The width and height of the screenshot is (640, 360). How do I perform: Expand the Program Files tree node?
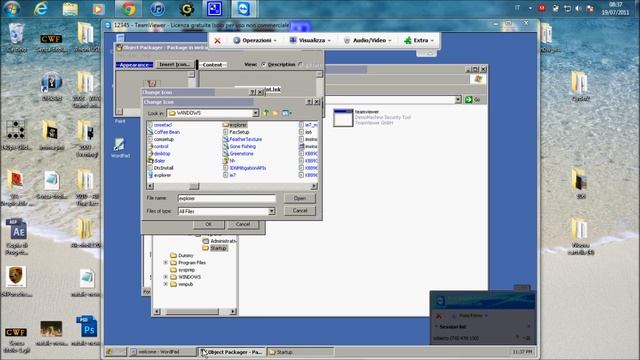click(x=166, y=263)
